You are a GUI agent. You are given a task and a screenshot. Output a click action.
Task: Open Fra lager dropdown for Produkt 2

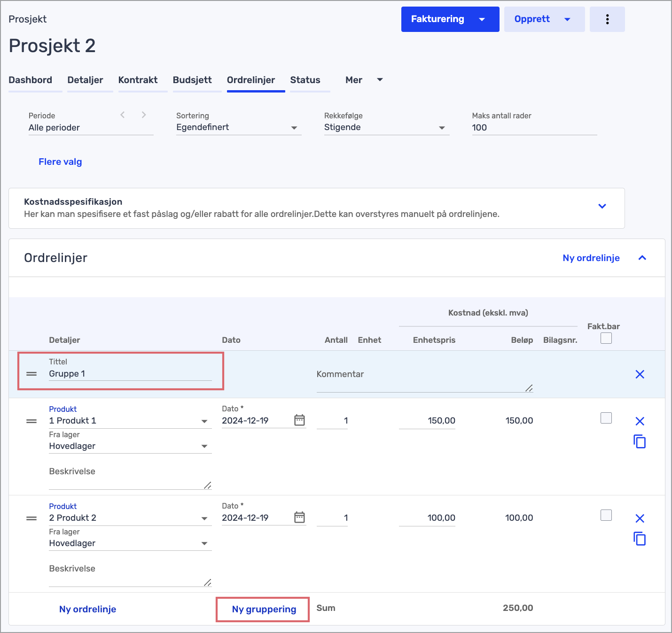pos(130,543)
